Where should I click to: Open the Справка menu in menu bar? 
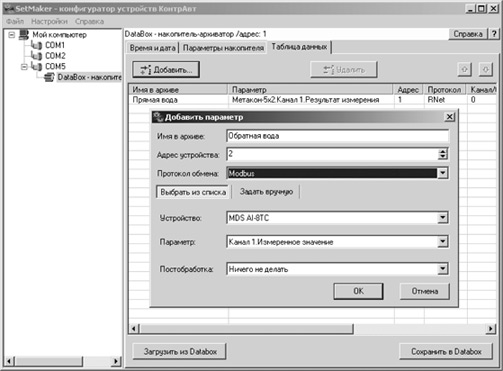[x=89, y=21]
